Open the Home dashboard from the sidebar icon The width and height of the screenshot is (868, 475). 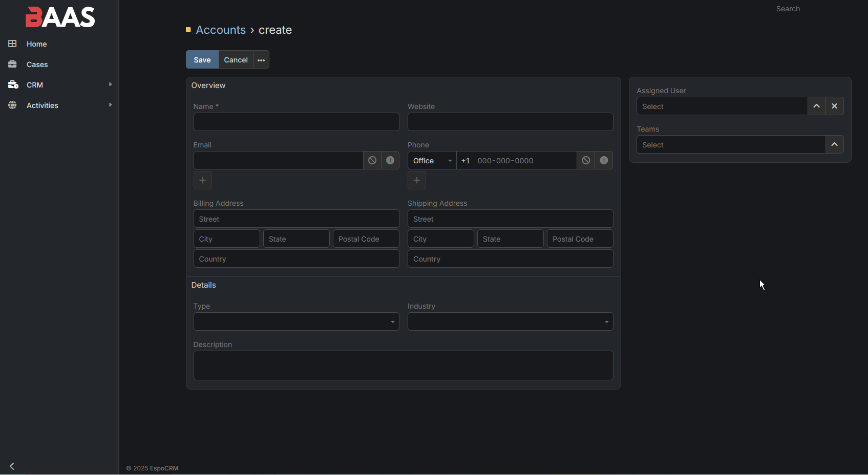[13, 44]
